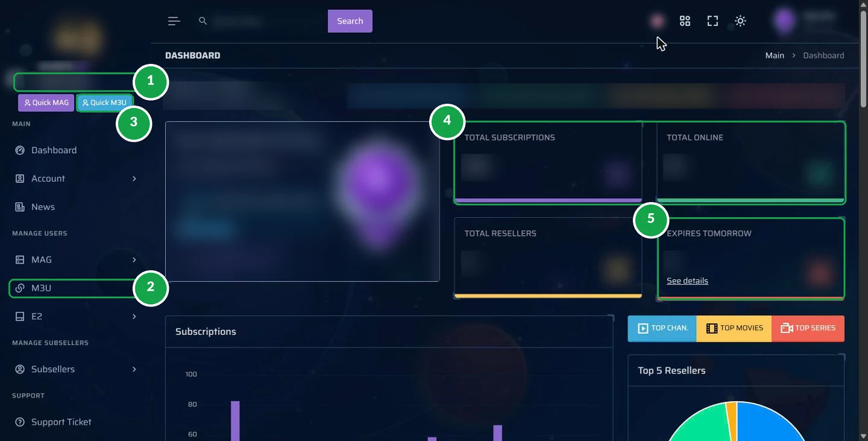This screenshot has width=868, height=441.
Task: Toggle the sidebar hamburger menu icon
Action: click(174, 21)
